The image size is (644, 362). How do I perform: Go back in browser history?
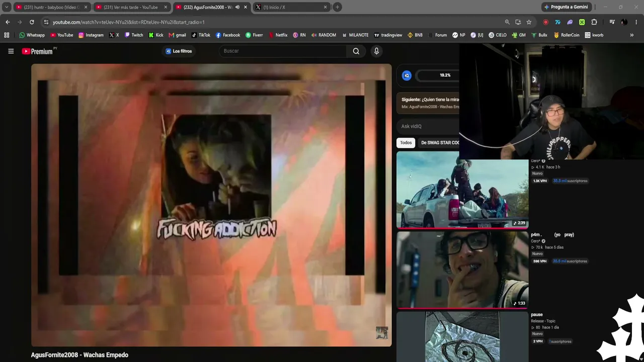8,22
